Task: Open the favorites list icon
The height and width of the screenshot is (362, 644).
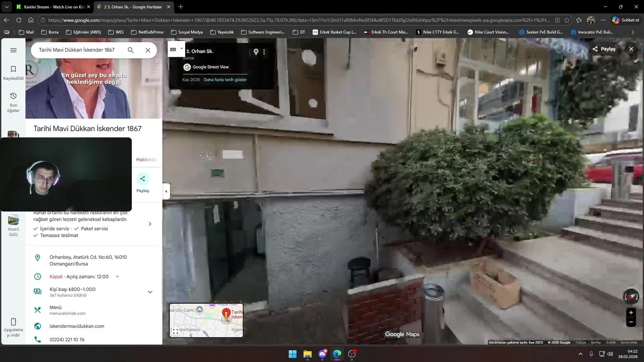Action: click(579, 20)
